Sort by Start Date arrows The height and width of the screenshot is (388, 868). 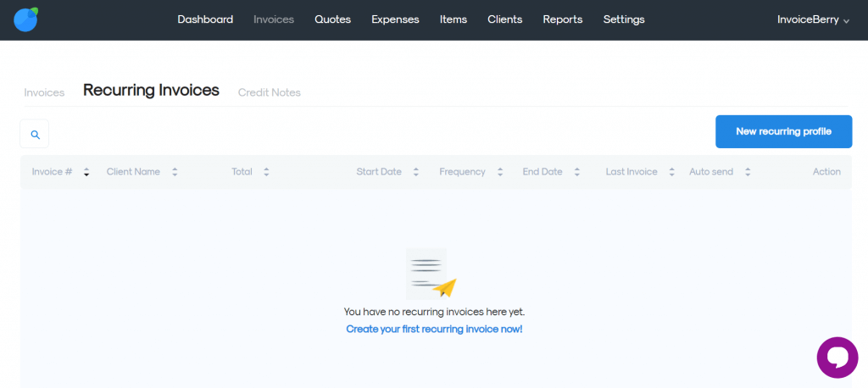[x=415, y=172]
